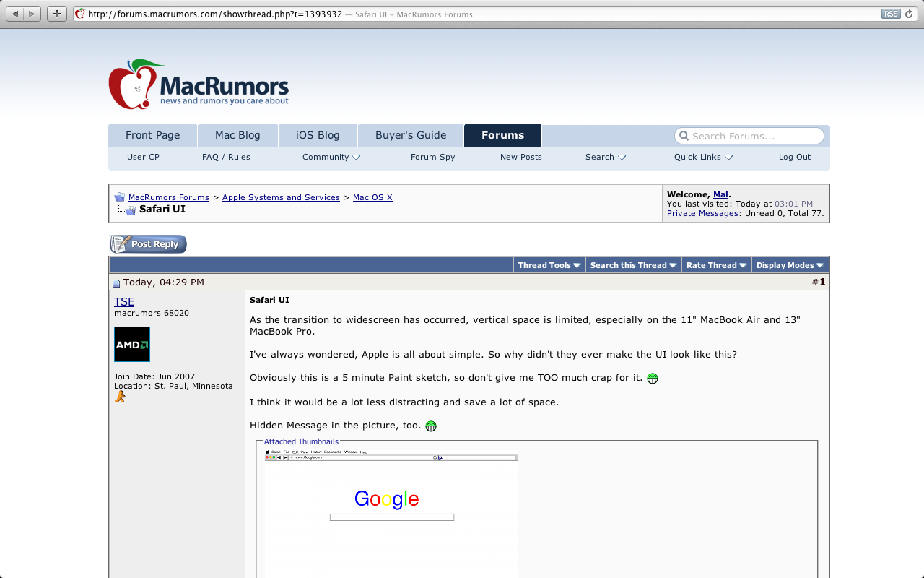This screenshot has width=924, height=578.
Task: Click the RSS badge in address bar
Action: click(891, 14)
